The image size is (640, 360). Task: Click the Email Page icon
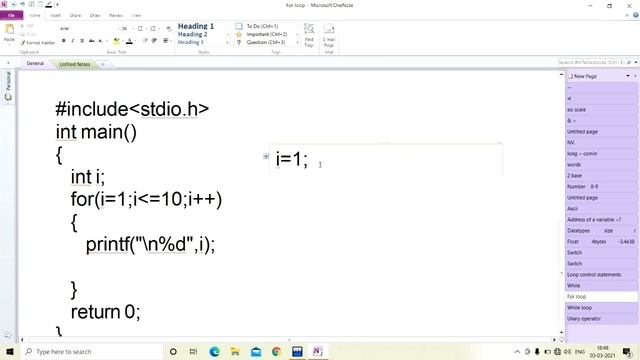[329, 35]
